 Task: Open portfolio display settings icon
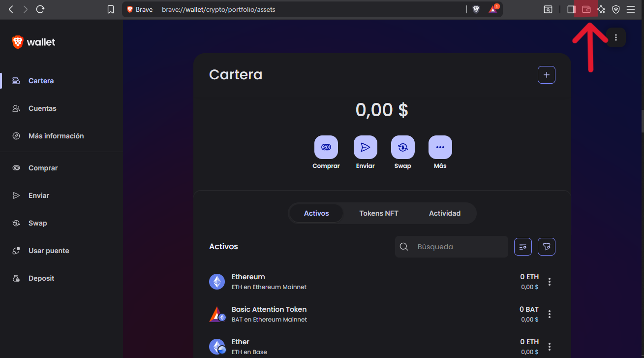pos(522,247)
